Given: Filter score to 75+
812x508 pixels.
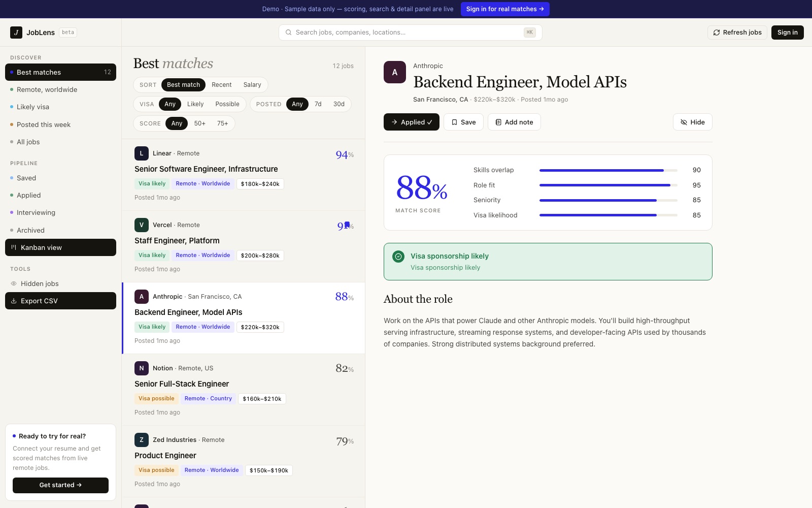Looking at the screenshot, I should pyautogui.click(x=223, y=123).
